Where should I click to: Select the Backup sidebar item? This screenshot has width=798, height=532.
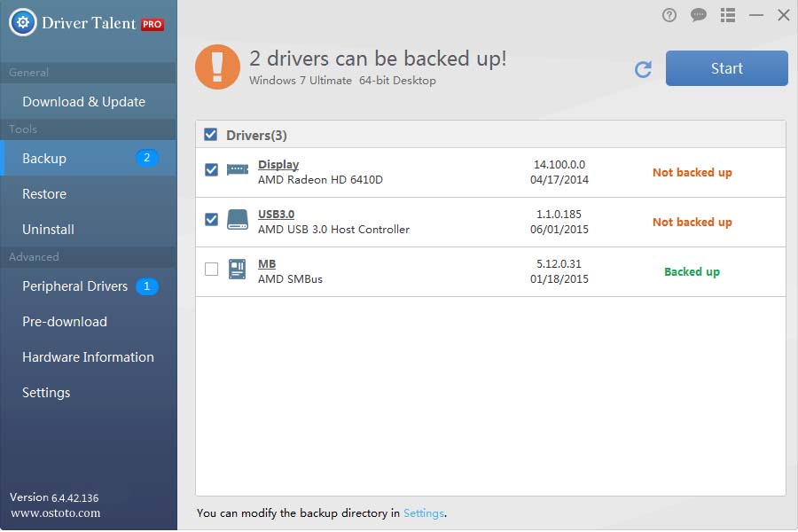tap(89, 159)
